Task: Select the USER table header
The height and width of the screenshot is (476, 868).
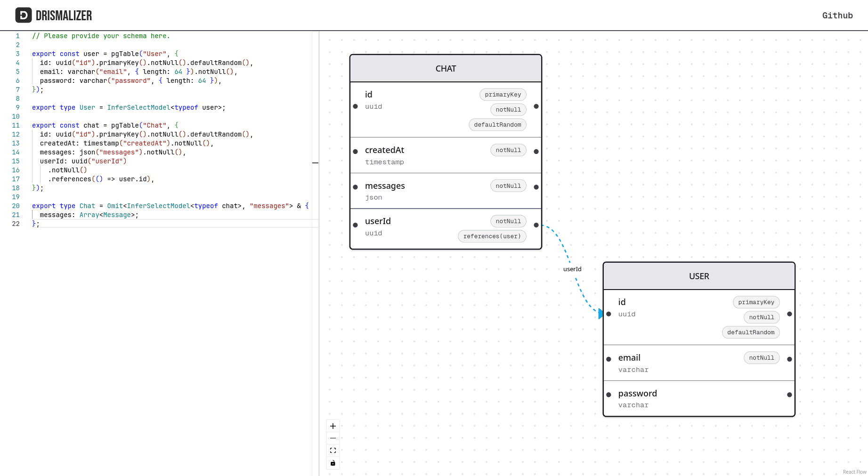Action: pyautogui.click(x=699, y=276)
